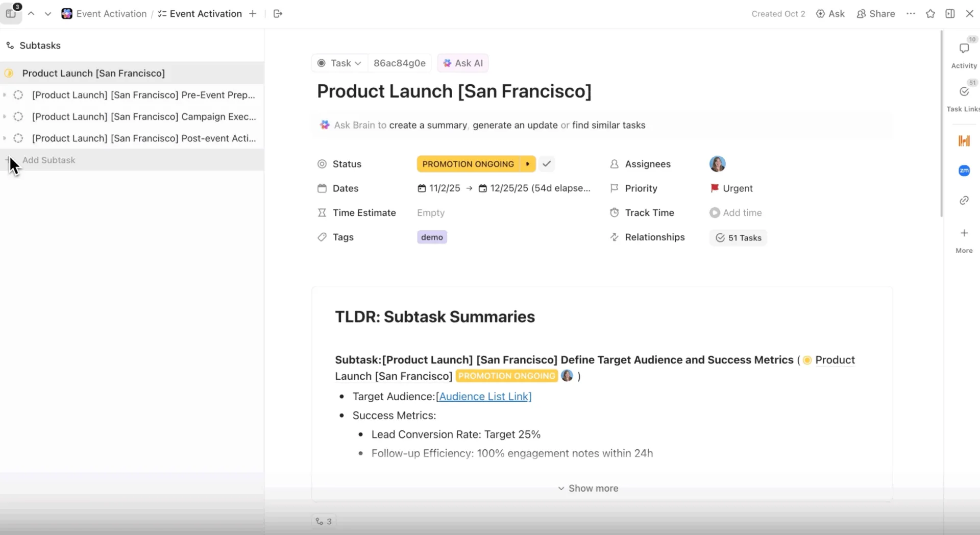Switch task layout with the panel icon

click(950, 14)
